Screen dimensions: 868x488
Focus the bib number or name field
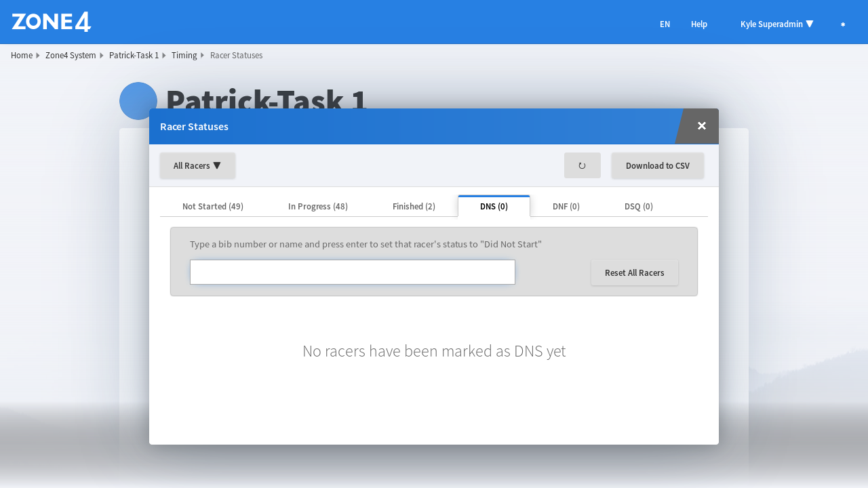tap(352, 272)
